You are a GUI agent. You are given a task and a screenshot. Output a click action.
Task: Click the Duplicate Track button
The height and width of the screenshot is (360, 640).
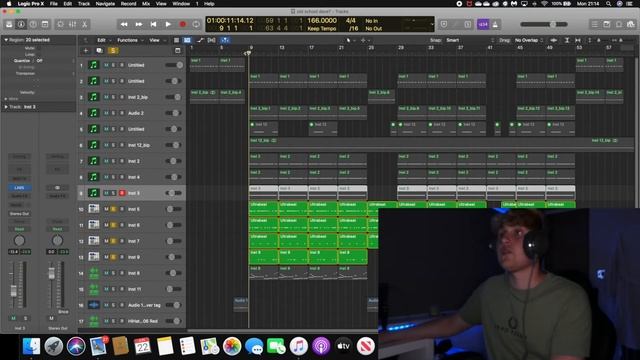(x=99, y=51)
